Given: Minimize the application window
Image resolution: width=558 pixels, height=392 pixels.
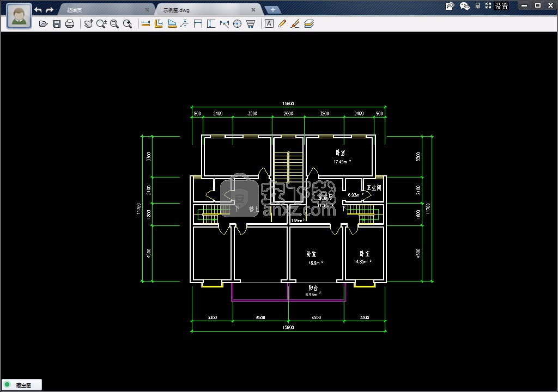Looking at the screenshot, I should tap(524, 5).
